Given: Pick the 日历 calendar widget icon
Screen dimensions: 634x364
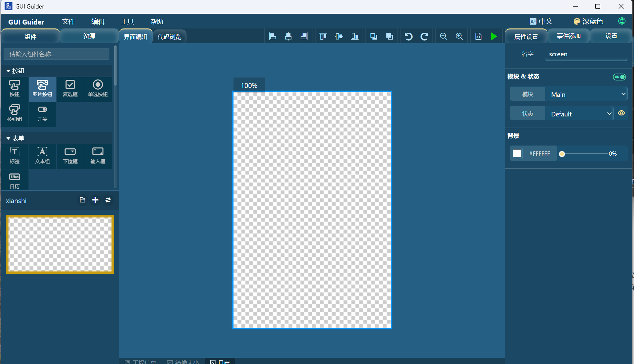Looking at the screenshot, I should pos(15,181).
